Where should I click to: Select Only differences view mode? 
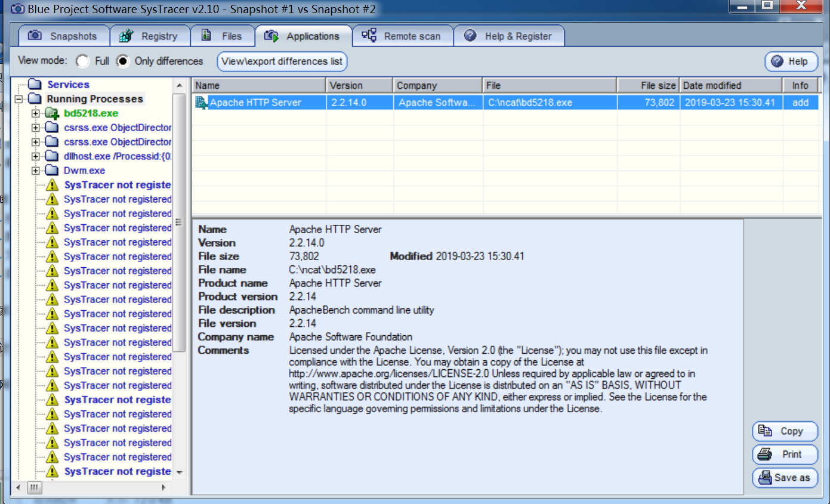pos(123,61)
